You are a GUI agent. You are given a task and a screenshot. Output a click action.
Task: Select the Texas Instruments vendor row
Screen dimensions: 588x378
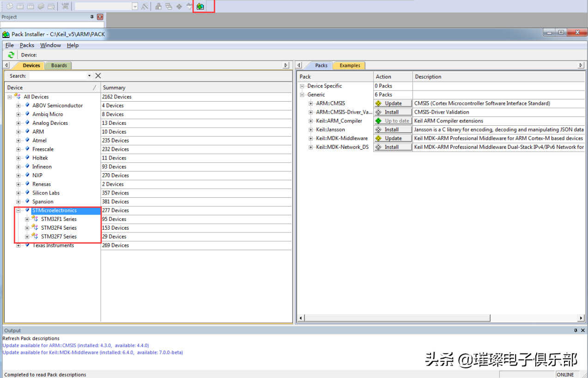tap(53, 245)
